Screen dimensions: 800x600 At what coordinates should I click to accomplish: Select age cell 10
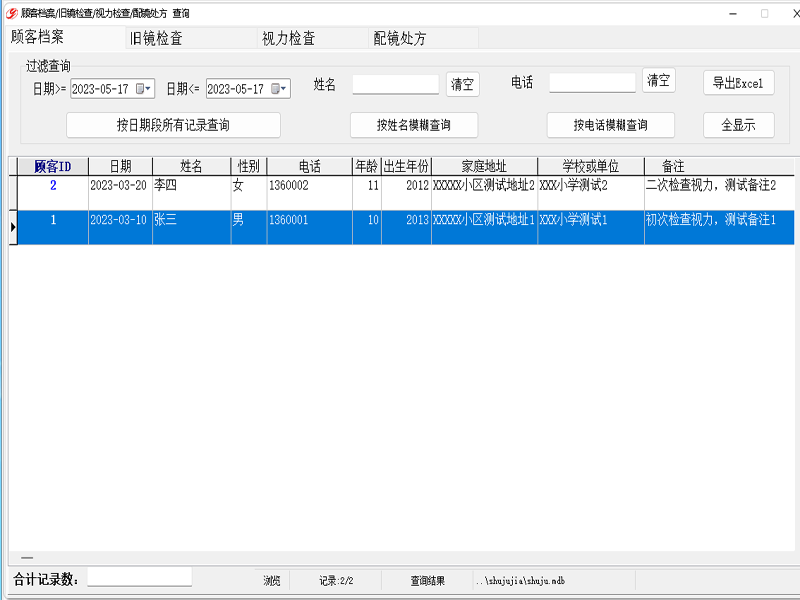tap(366, 227)
